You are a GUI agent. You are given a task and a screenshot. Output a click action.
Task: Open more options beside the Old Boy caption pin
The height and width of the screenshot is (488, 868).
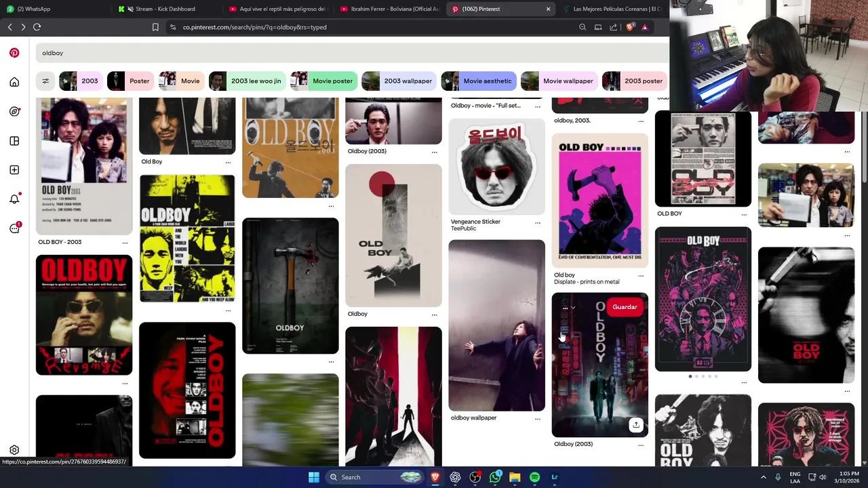[x=228, y=162]
